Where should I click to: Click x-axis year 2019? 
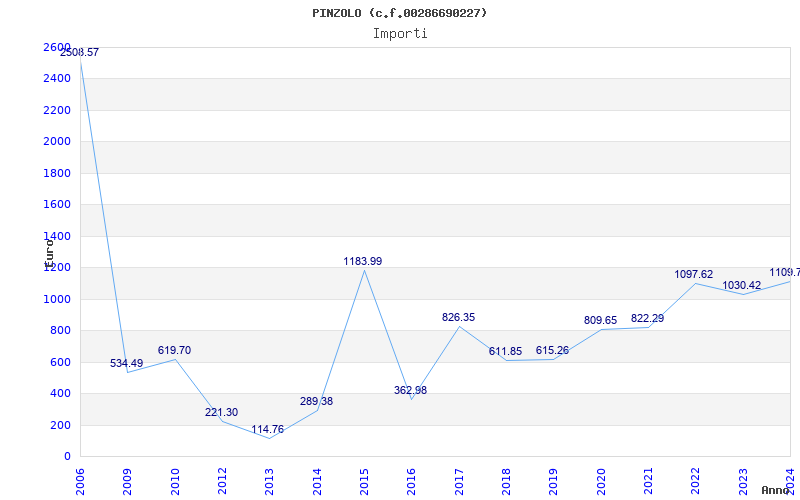coord(553,482)
